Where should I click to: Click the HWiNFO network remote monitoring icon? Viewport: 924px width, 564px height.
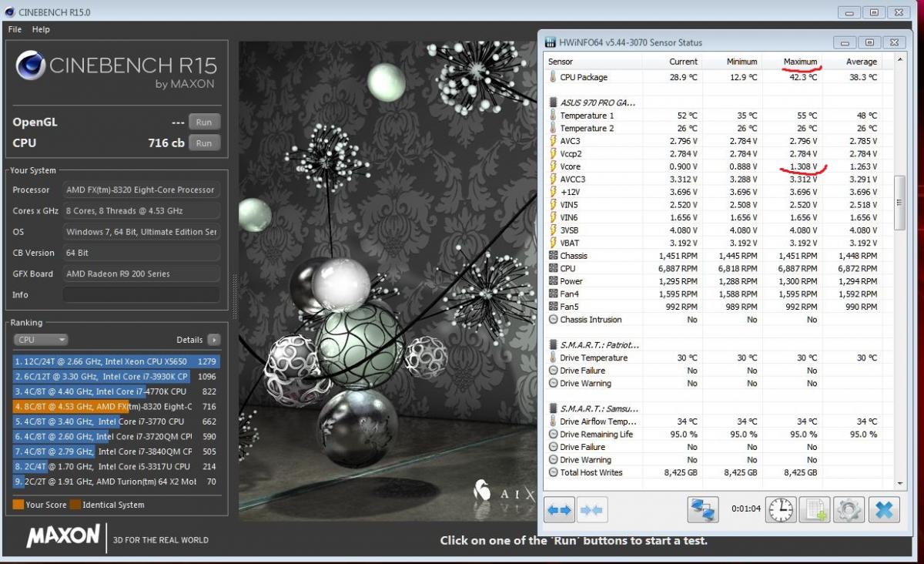[703, 510]
